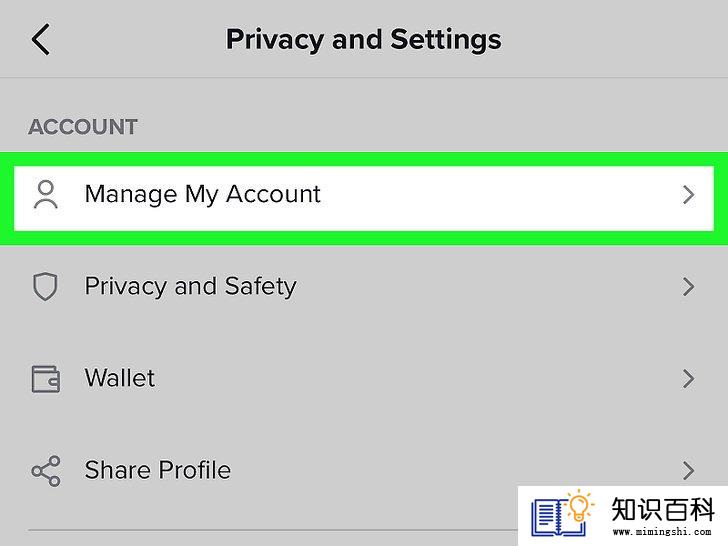Go back using the left arrow icon
Image resolution: width=728 pixels, height=546 pixels.
[x=40, y=40]
